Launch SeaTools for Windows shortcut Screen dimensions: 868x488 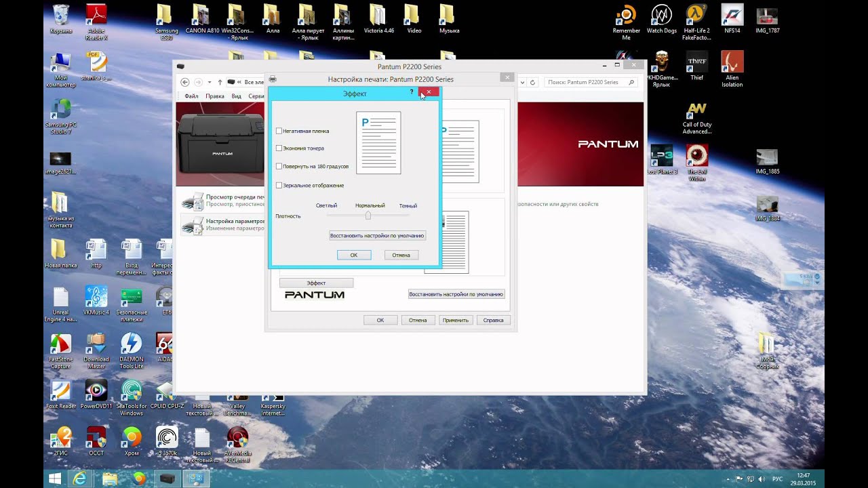pos(131,398)
